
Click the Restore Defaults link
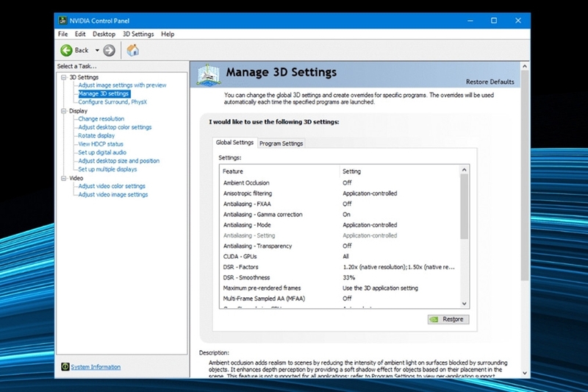[490, 82]
